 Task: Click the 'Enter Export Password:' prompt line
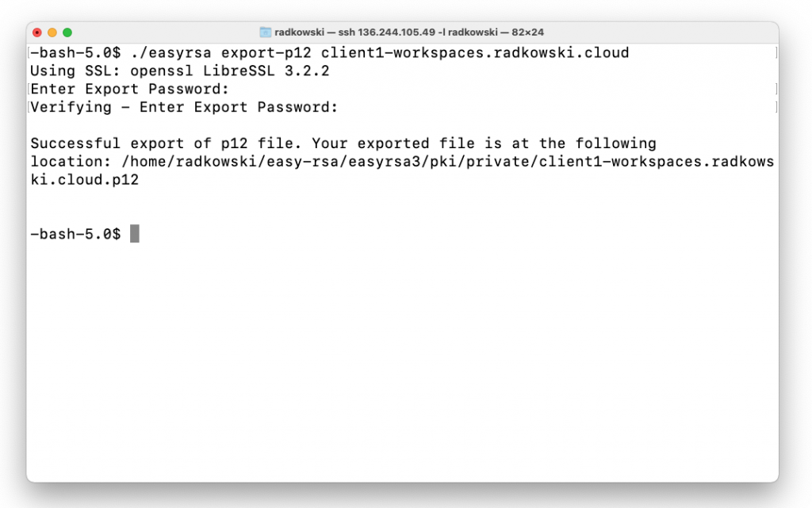[129, 89]
